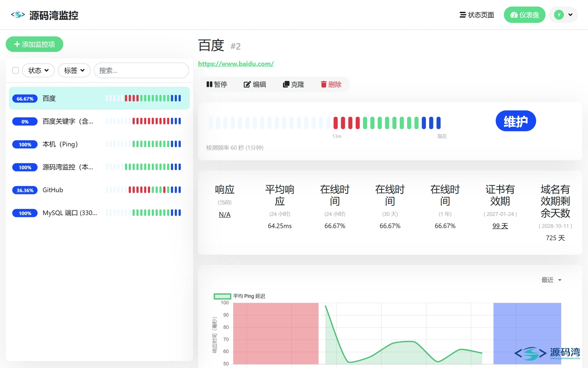Click the 99 天 certificate expiry link
Image resolution: width=588 pixels, height=368 pixels.
500,226
